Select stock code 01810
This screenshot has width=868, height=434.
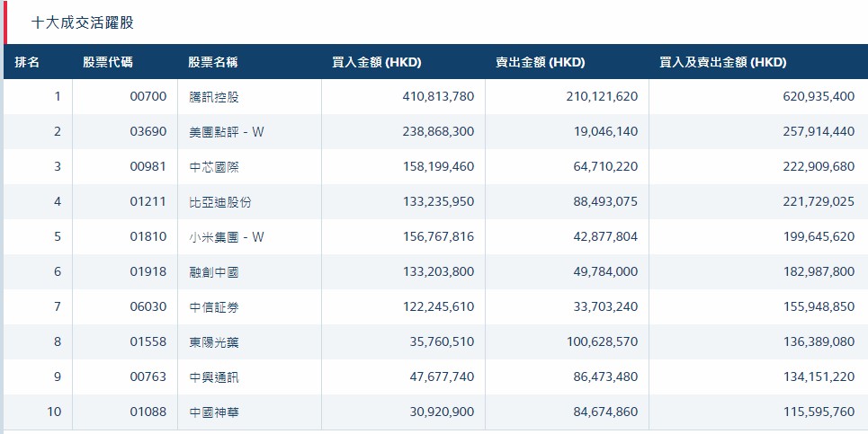pyautogui.click(x=148, y=236)
